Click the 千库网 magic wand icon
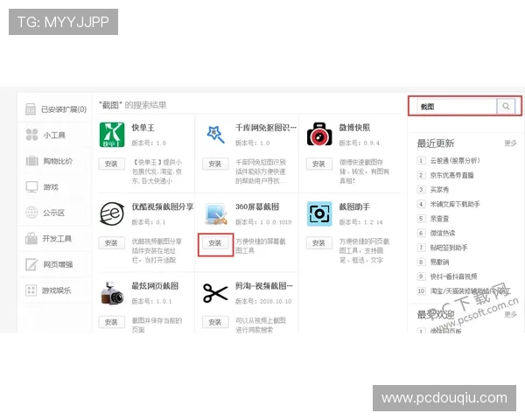525x420 pixels. [x=215, y=134]
